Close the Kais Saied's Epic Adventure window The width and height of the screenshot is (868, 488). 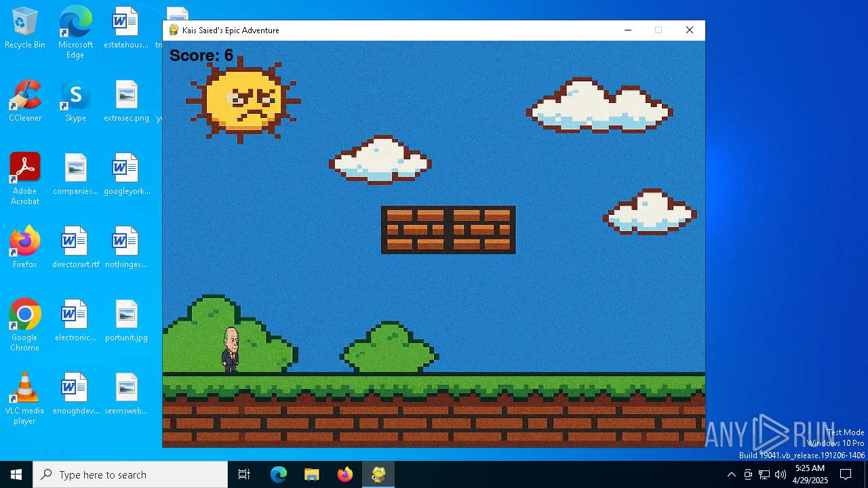coord(690,30)
